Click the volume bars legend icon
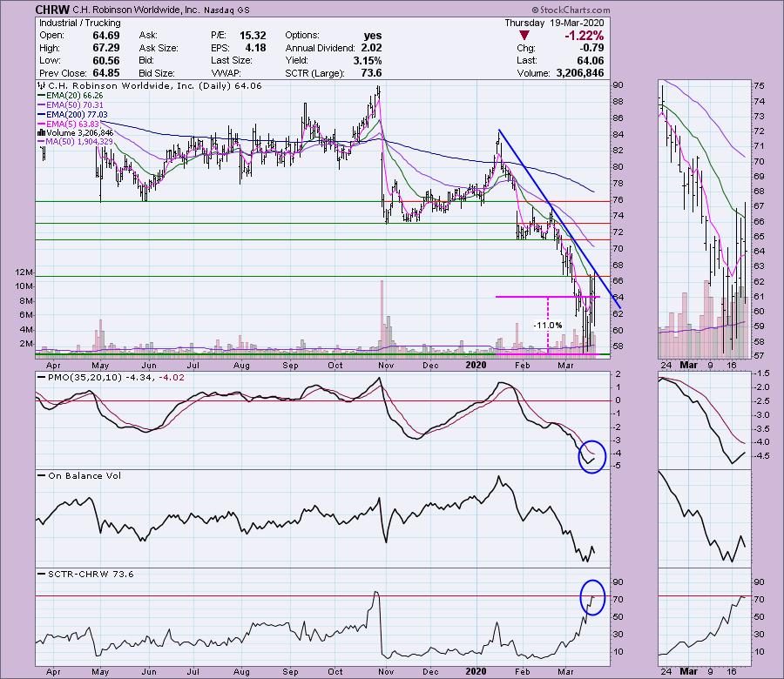The width and height of the screenshot is (784, 679). click(x=42, y=133)
